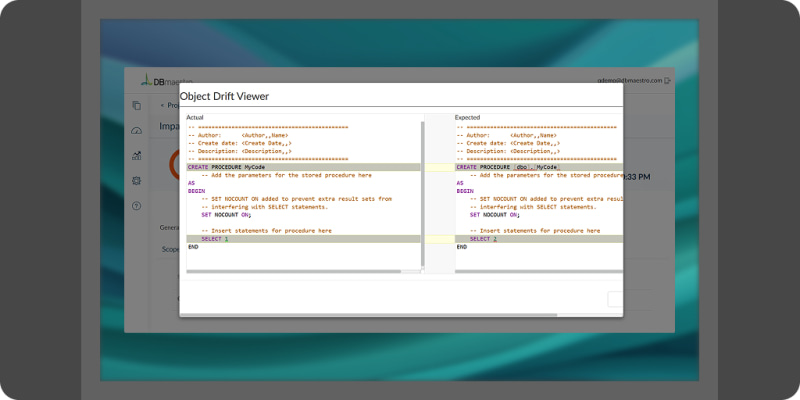The height and width of the screenshot is (400, 800).
Task: Click '-- Insert statements for procedure here' in Actual
Action: click(266, 231)
